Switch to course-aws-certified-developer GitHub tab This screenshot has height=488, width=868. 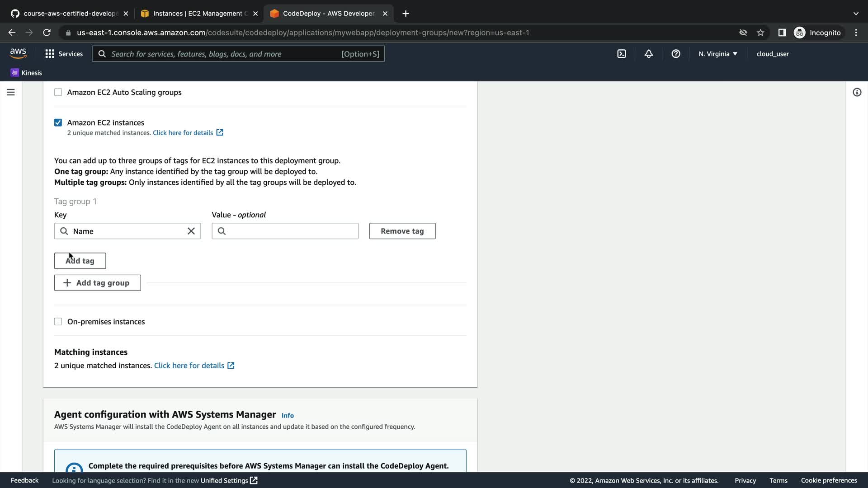(70, 14)
